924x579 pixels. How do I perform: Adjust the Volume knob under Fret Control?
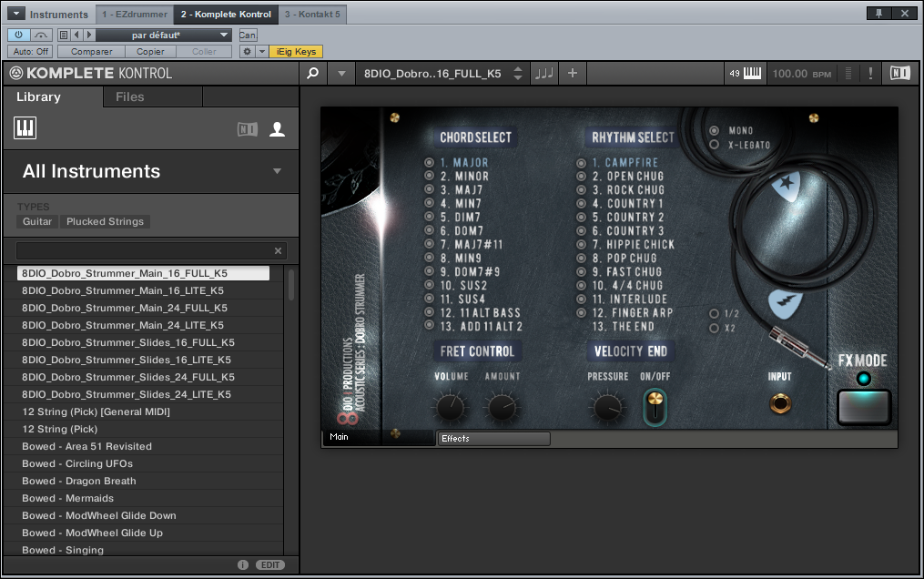pyautogui.click(x=451, y=408)
